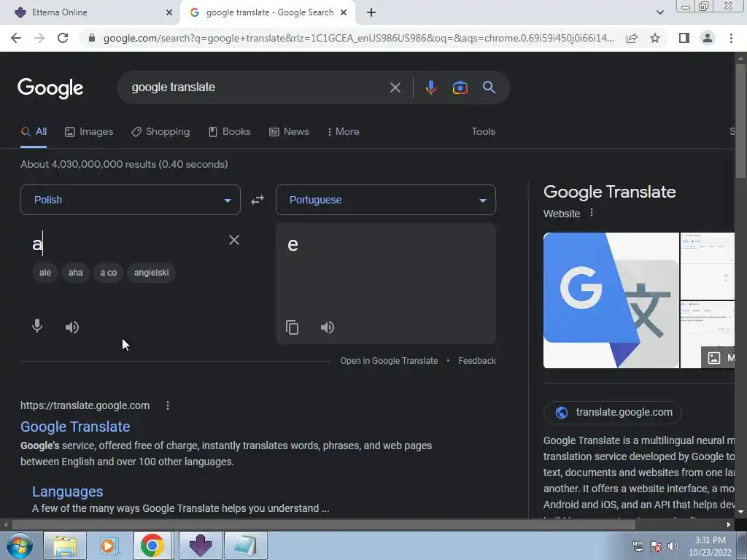The height and width of the screenshot is (560, 747).
Task: Open the taskbar clock showing 3:31 PM
Action: [710, 546]
